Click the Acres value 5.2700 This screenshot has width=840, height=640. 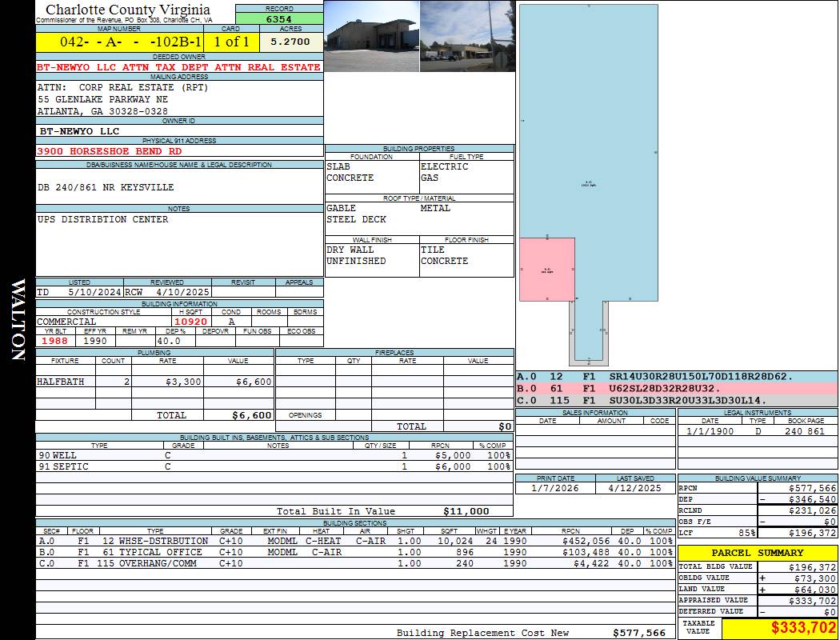coord(290,42)
